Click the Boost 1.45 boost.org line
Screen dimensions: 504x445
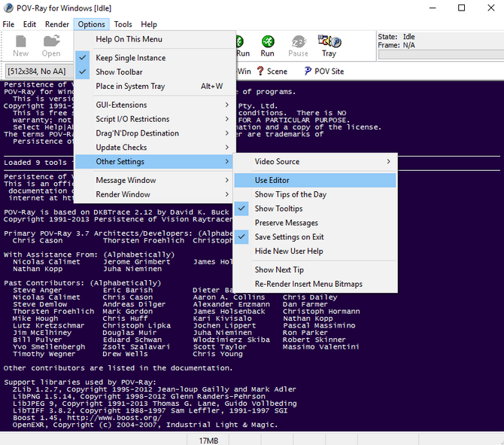click(x=87, y=418)
